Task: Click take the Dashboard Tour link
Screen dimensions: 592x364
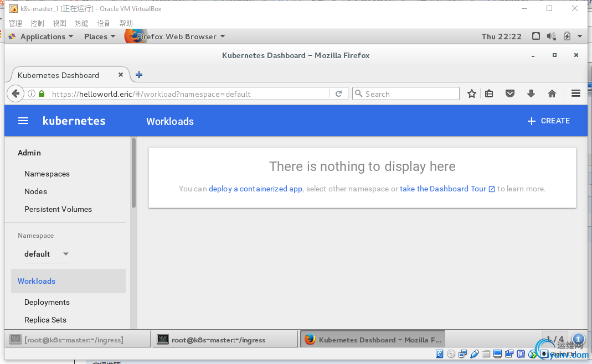Action: click(x=447, y=189)
